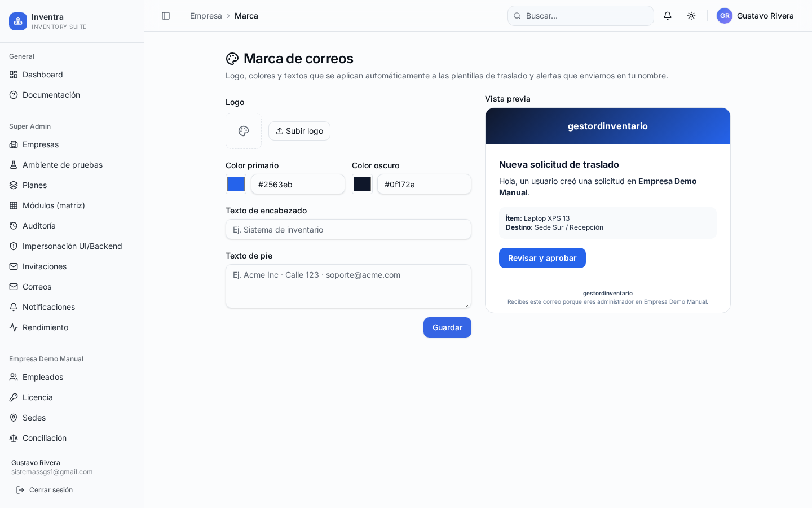Click the Marca breadcrumb
The height and width of the screenshot is (508, 812).
coord(246,16)
